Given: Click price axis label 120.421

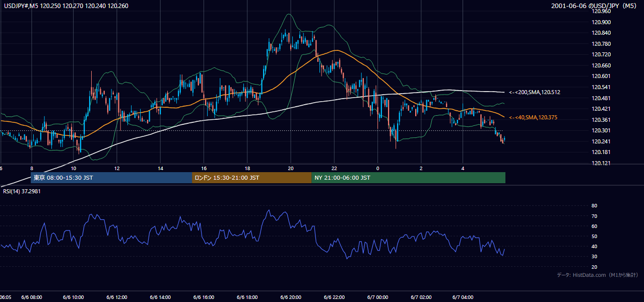Looking at the screenshot, I should pyautogui.click(x=601, y=109).
